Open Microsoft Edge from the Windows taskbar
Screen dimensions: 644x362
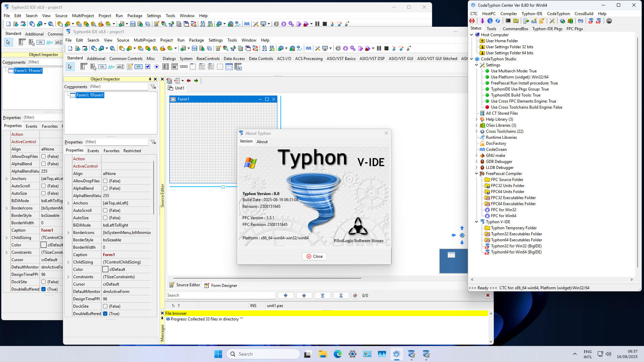pos(337,354)
